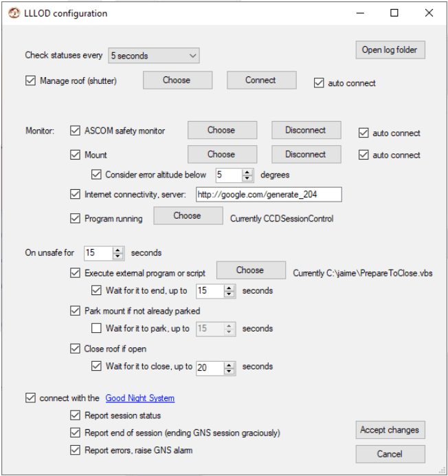Uncheck ASCOM safety monitor checkbox
The height and width of the screenshot is (476, 448).
(x=75, y=131)
